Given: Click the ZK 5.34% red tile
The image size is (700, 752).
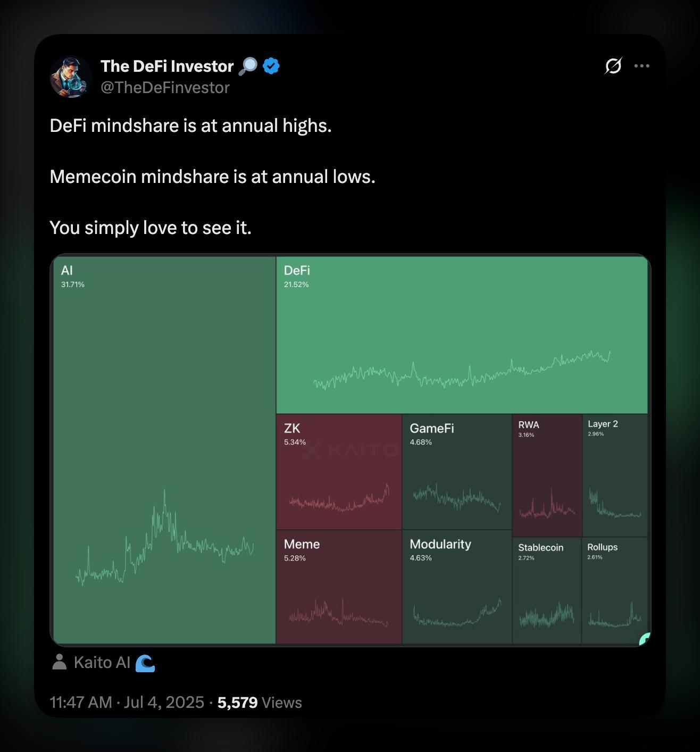Looking at the screenshot, I should click(339, 472).
